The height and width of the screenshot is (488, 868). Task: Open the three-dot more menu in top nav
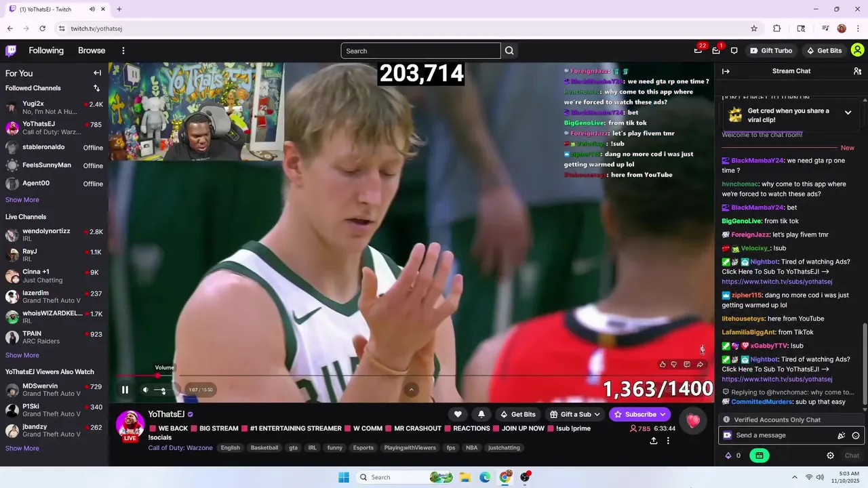[123, 51]
